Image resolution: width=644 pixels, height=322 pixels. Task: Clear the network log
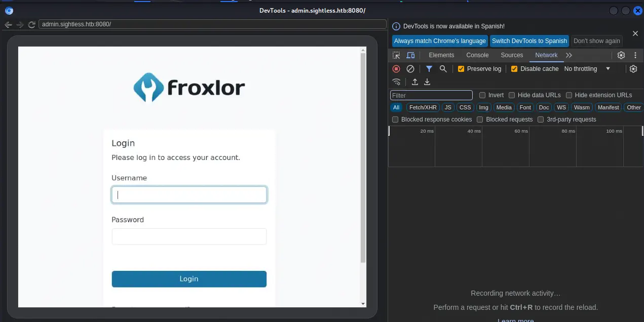click(410, 69)
